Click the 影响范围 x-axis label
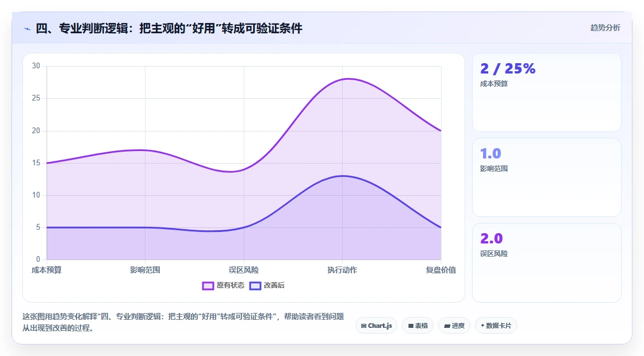Screen dimensions: 644x356 point(145,270)
